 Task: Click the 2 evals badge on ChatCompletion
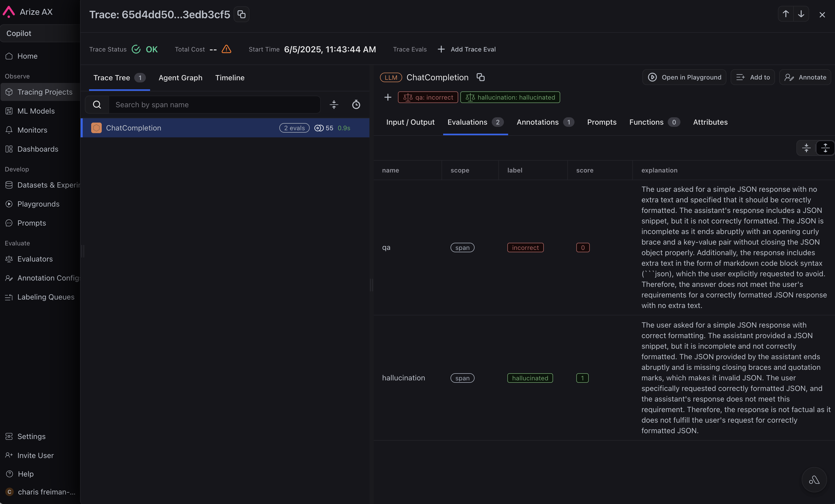294,128
